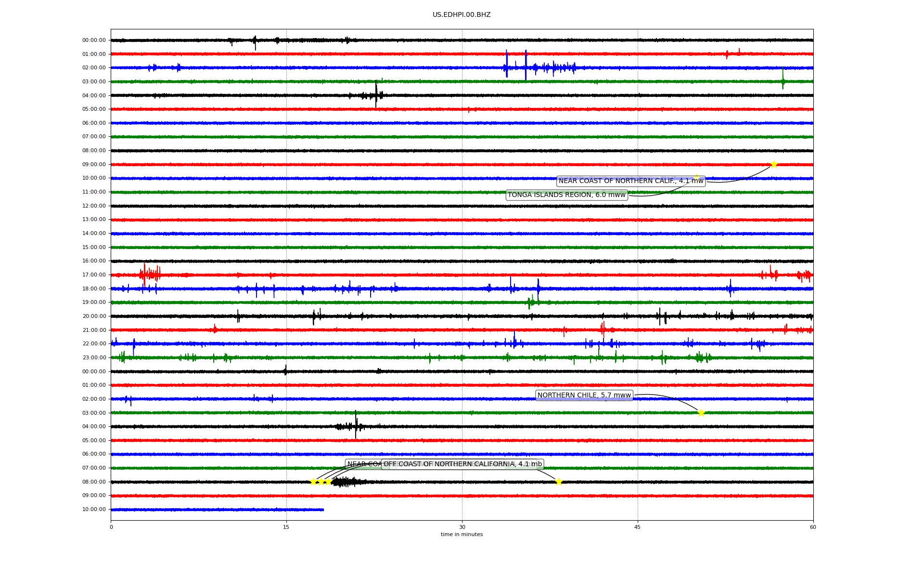The width and height of the screenshot is (924, 578).
Task: Click the 15:00:00 row time label
Action: pyautogui.click(x=94, y=248)
